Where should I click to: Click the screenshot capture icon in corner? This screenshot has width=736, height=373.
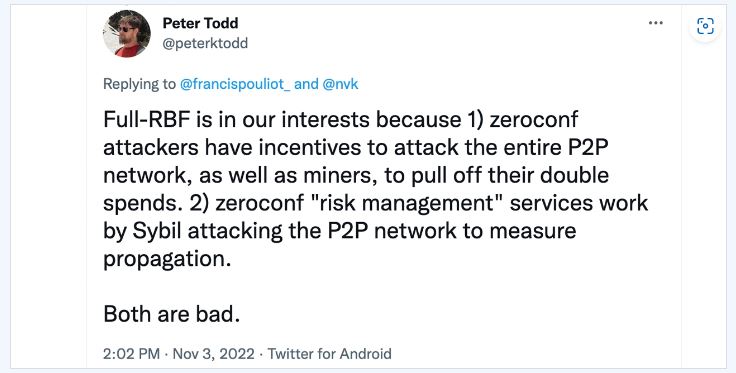pyautogui.click(x=705, y=26)
